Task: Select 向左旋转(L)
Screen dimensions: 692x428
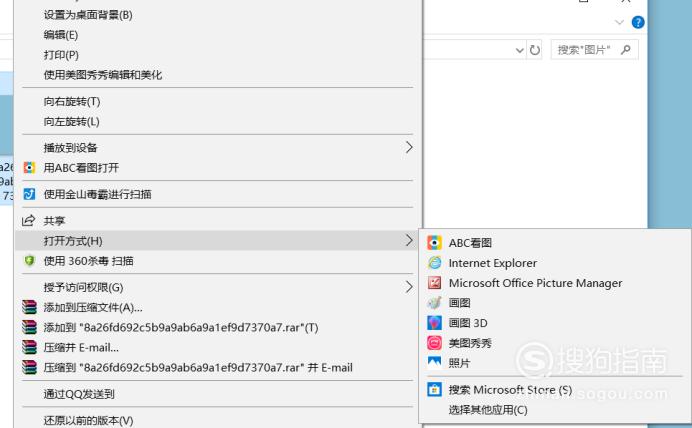Action: [71, 121]
